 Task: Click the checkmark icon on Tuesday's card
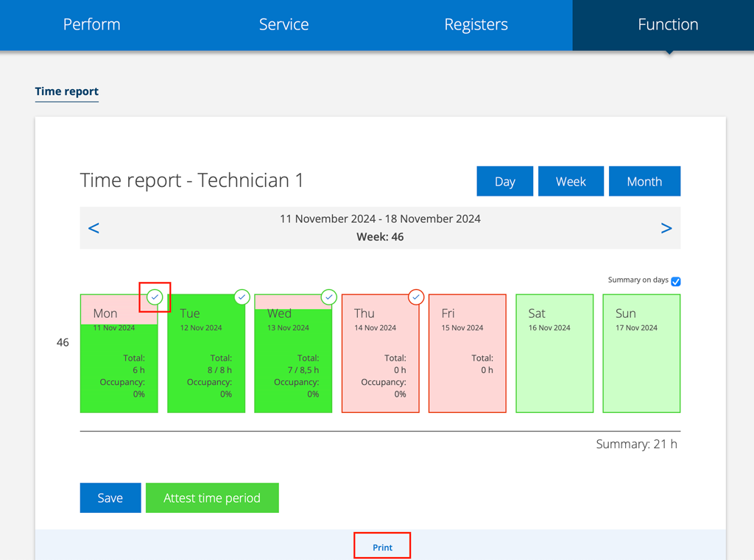pos(242,297)
